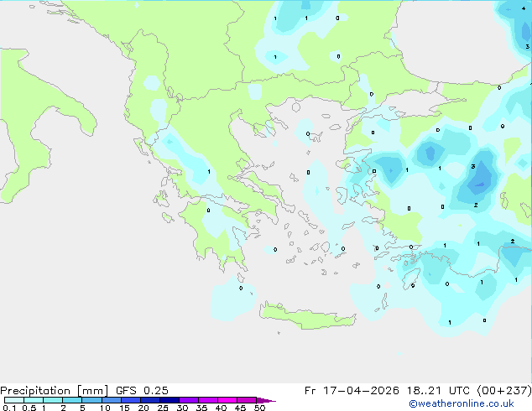
Task: Select the legend swatch between 20 and 25
Action: tap(150, 400)
